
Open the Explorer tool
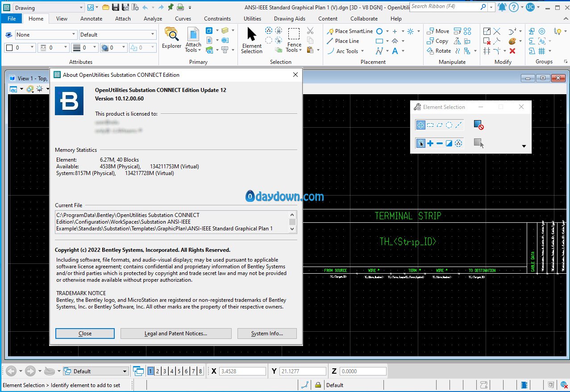(x=171, y=38)
